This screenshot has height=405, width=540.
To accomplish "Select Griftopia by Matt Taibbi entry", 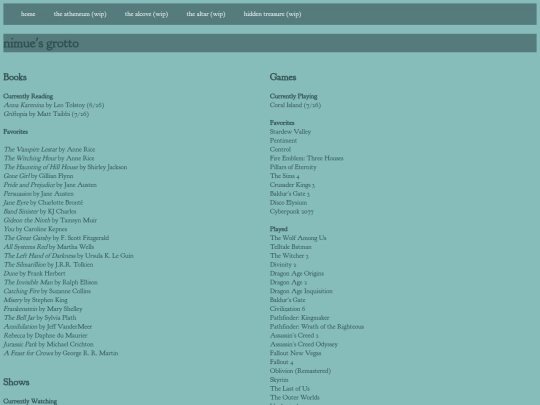I will (46, 114).
